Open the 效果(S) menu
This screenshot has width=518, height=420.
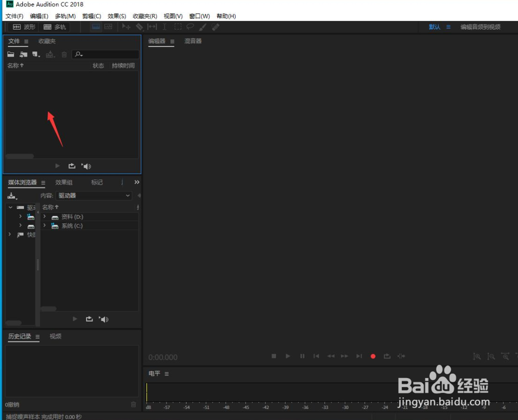coord(116,16)
